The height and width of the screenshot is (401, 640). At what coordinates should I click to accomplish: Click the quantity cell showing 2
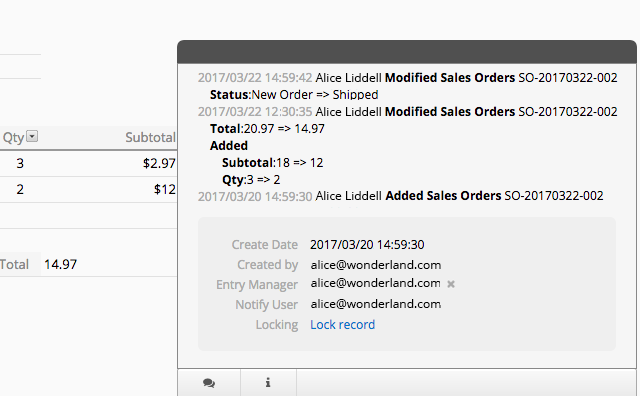click(x=20, y=189)
